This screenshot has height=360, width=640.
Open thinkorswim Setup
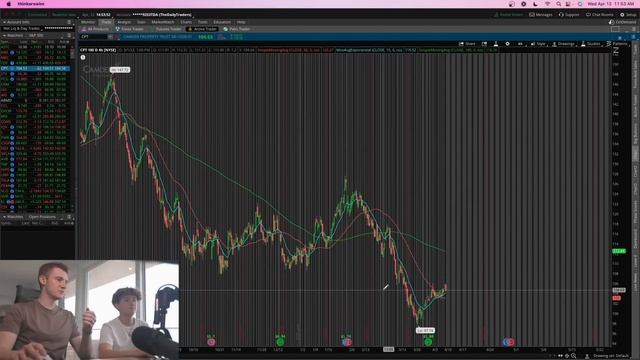pyautogui.click(x=628, y=15)
